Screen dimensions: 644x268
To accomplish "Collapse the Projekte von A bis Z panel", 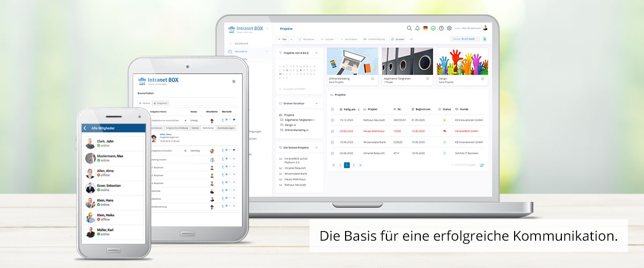I will 317,53.
